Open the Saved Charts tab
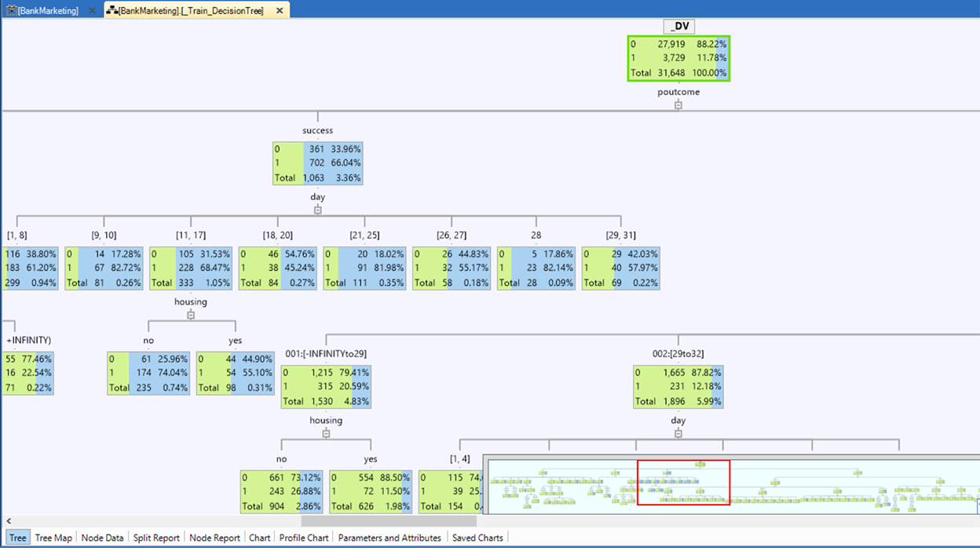The image size is (980, 551). coord(477,538)
